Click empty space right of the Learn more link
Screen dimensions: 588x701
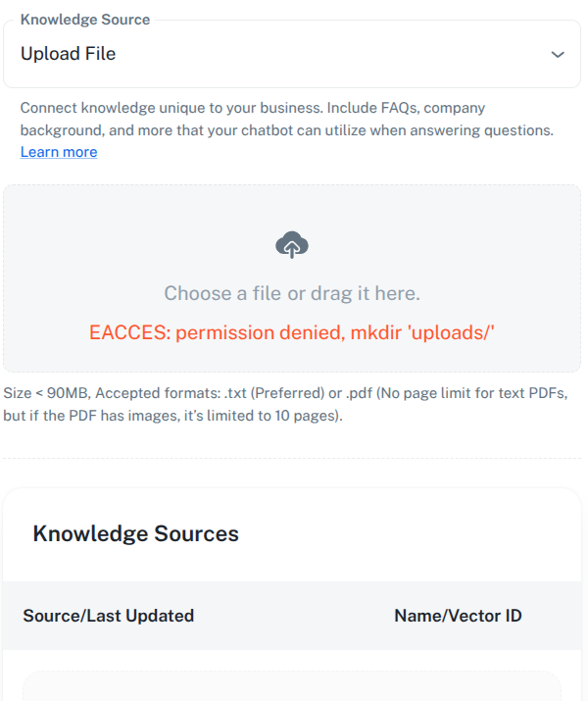[x=313, y=152]
